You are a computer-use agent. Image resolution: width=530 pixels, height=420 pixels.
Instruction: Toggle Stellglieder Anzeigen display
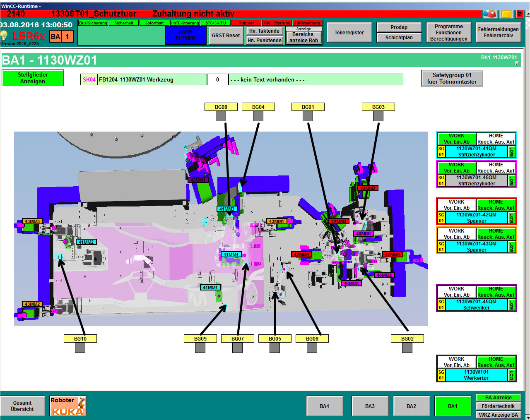(33, 78)
